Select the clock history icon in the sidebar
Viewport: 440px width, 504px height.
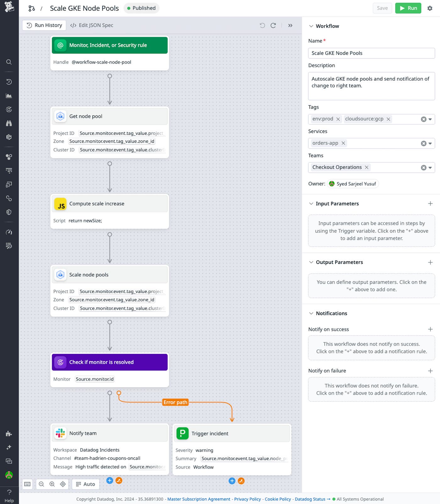pos(9,81)
